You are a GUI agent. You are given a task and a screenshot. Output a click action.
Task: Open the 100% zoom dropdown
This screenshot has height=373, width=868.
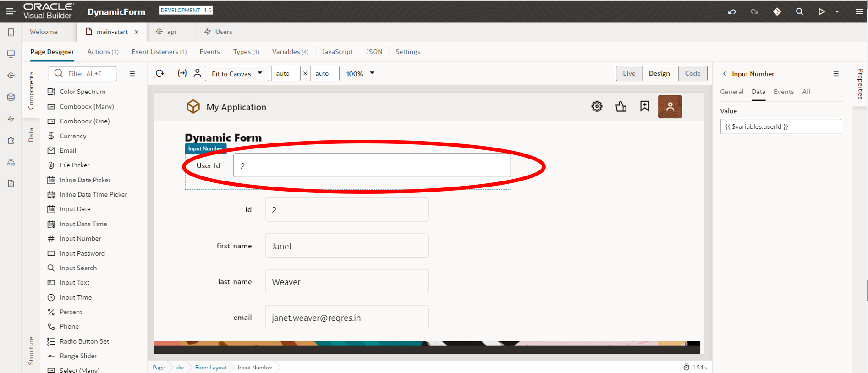pyautogui.click(x=360, y=73)
